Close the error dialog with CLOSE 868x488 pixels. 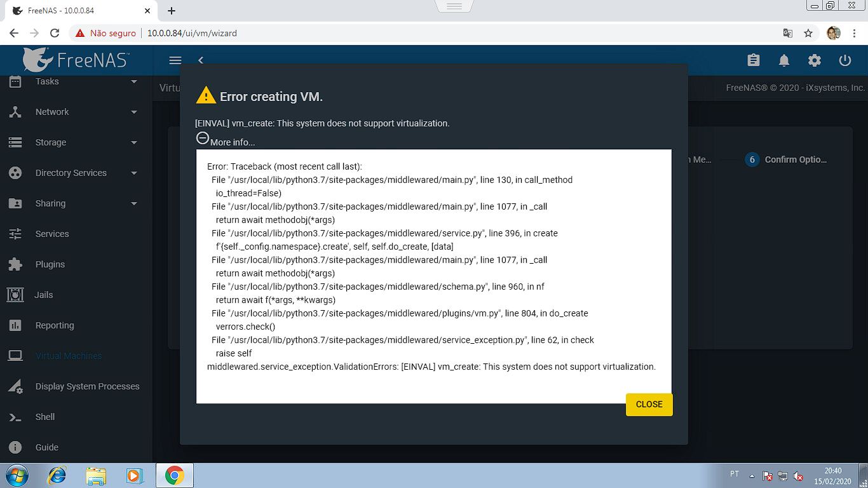[x=649, y=405]
